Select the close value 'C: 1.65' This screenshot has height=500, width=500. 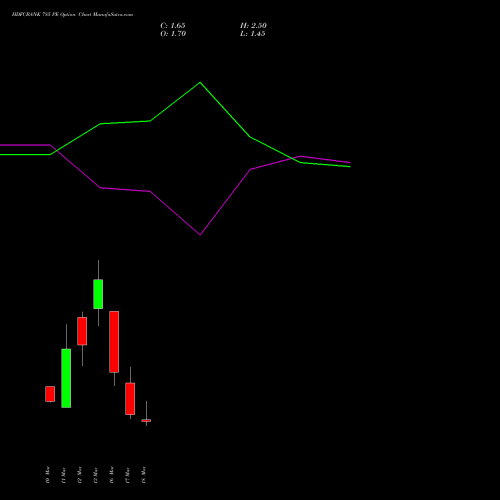(x=173, y=26)
